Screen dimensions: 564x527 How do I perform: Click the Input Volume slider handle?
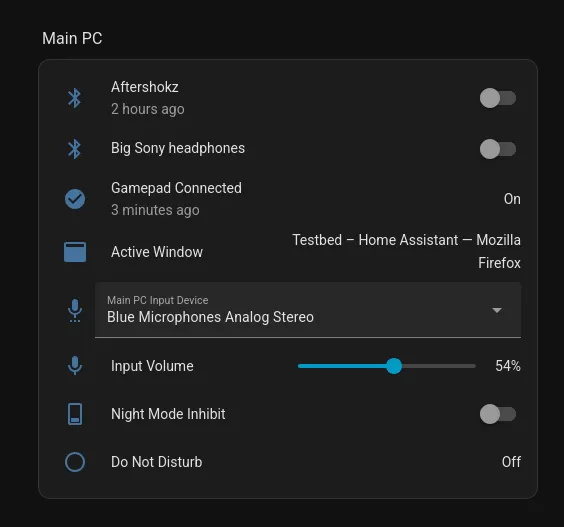[x=394, y=366]
